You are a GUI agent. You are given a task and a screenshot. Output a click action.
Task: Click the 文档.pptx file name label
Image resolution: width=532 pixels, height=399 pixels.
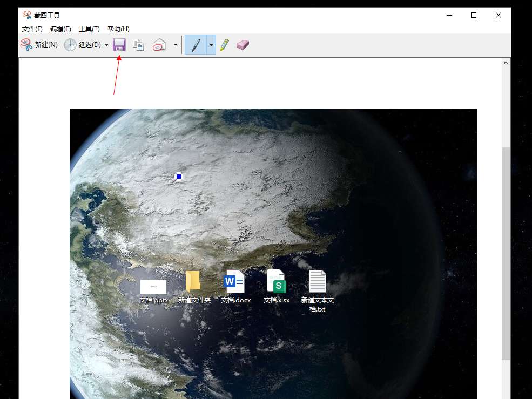click(x=154, y=300)
